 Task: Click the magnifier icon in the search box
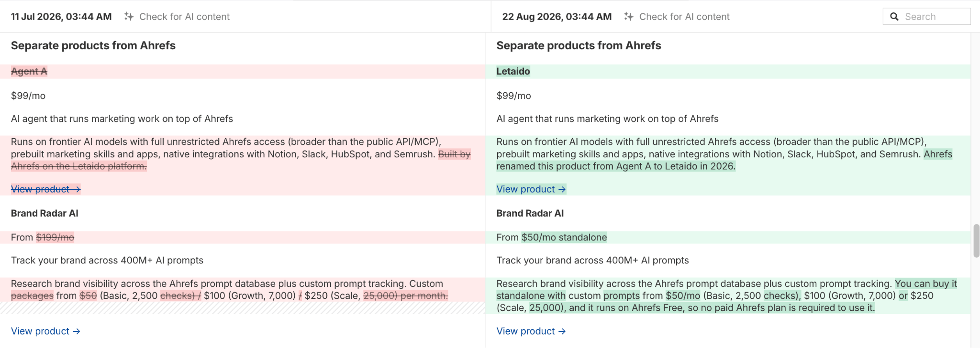[894, 17]
